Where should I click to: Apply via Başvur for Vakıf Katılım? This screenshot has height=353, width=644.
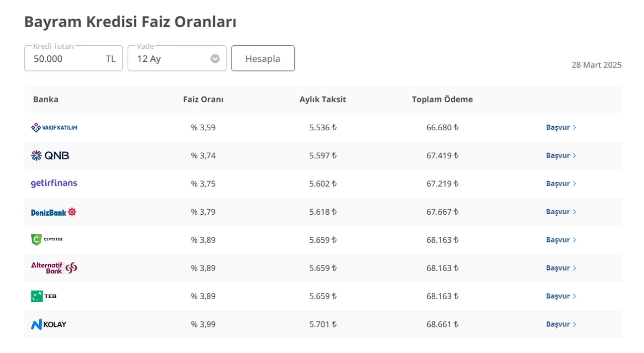tap(560, 128)
